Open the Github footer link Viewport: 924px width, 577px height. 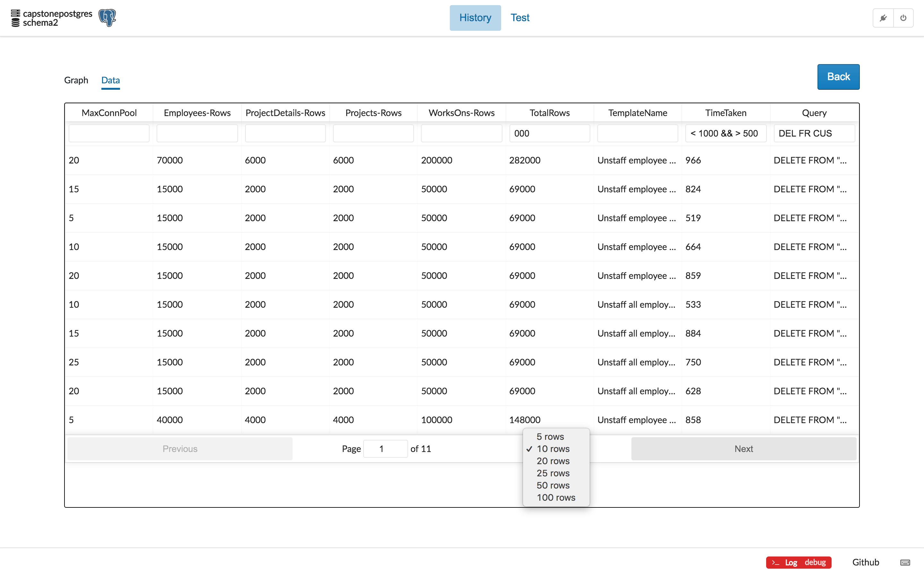click(x=865, y=562)
